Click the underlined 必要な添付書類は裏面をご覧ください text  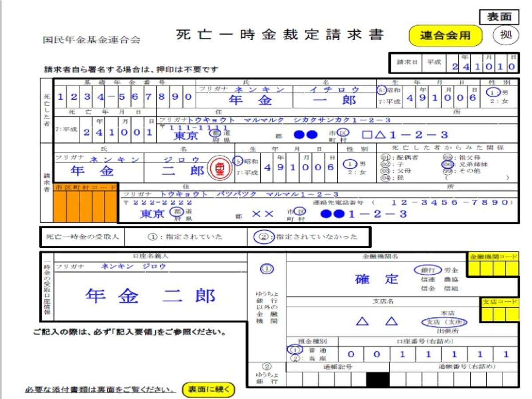(x=100, y=390)
